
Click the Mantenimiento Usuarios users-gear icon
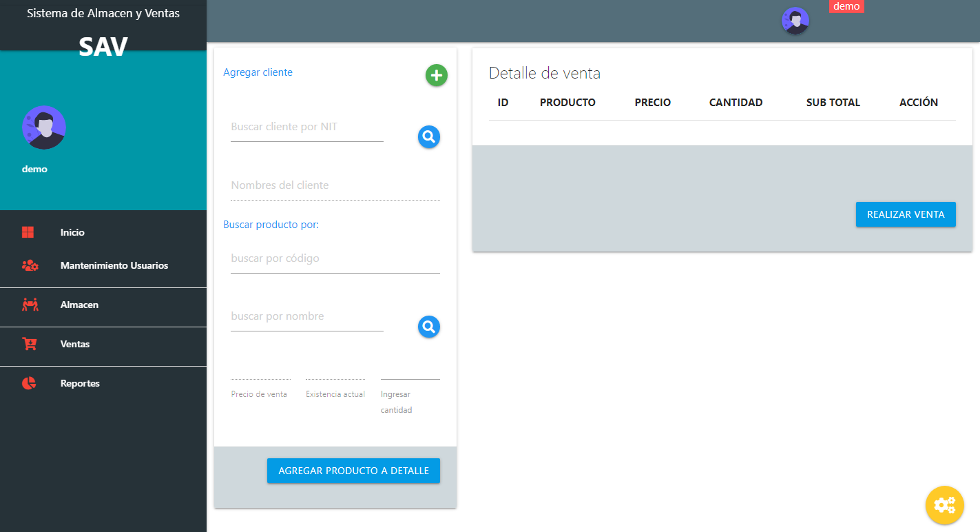(x=30, y=266)
